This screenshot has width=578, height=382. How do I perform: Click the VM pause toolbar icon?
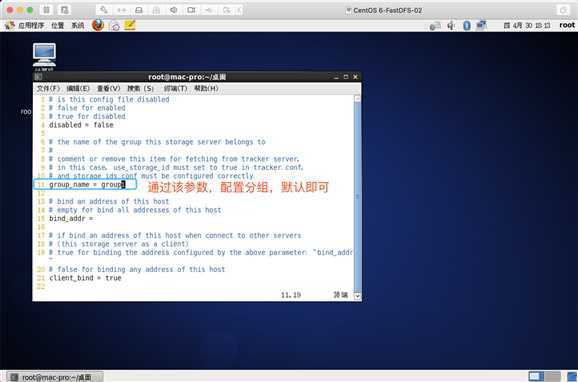(46, 10)
